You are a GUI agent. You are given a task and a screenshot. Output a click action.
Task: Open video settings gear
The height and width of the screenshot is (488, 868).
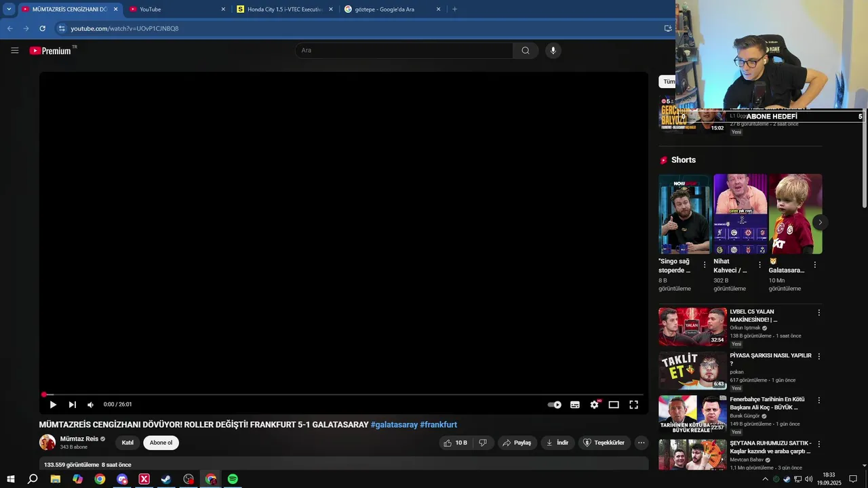point(595,405)
